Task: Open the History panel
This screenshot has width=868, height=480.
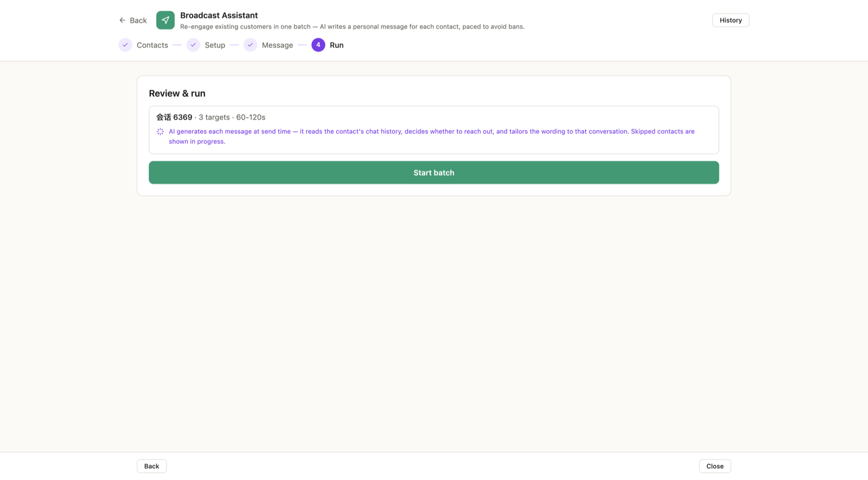Action: tap(730, 20)
